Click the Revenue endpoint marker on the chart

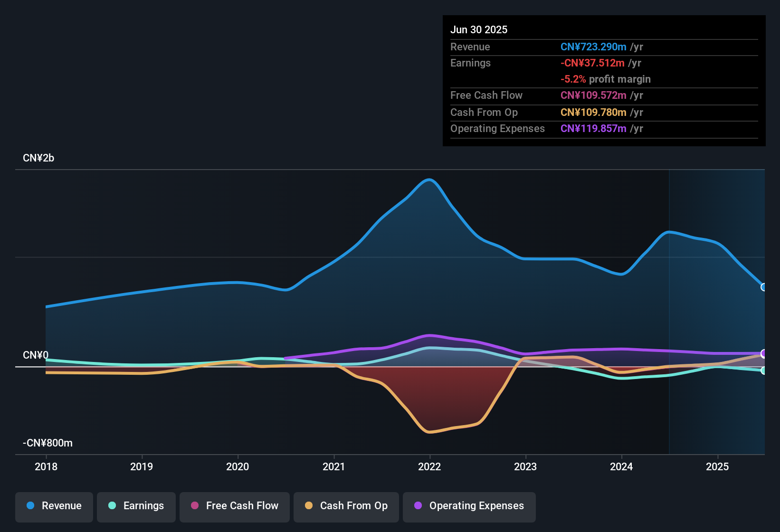[763, 287]
